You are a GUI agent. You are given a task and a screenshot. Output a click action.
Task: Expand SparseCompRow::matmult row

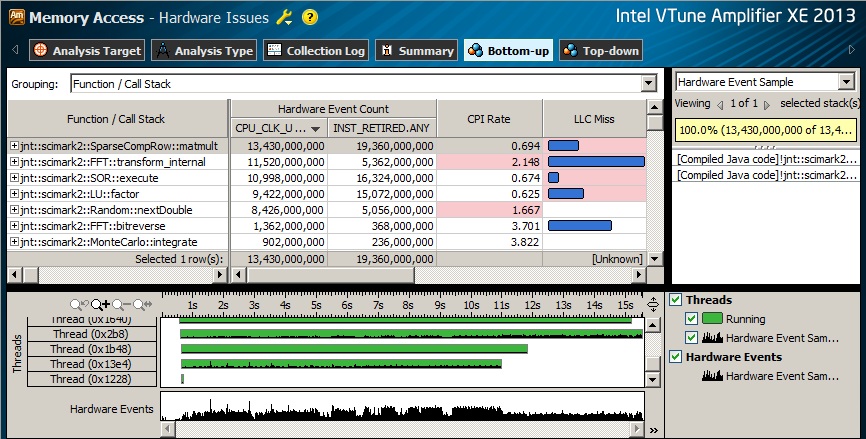[14, 146]
